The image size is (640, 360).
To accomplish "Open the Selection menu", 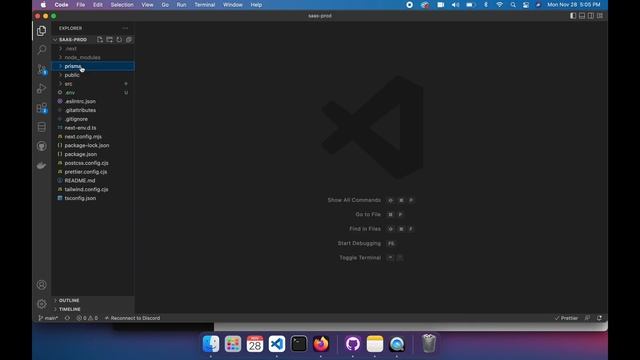I will click(x=122, y=5).
